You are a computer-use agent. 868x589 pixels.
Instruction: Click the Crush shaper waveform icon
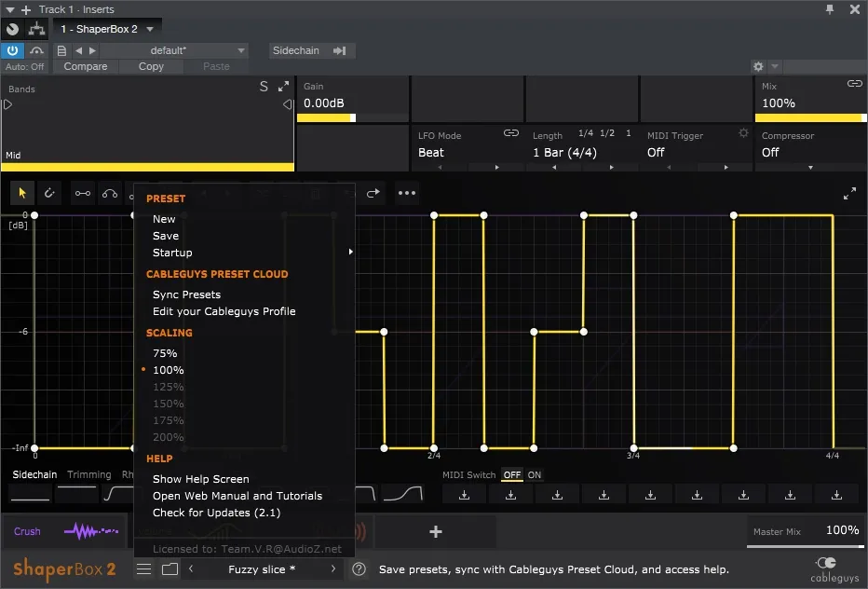click(x=91, y=531)
